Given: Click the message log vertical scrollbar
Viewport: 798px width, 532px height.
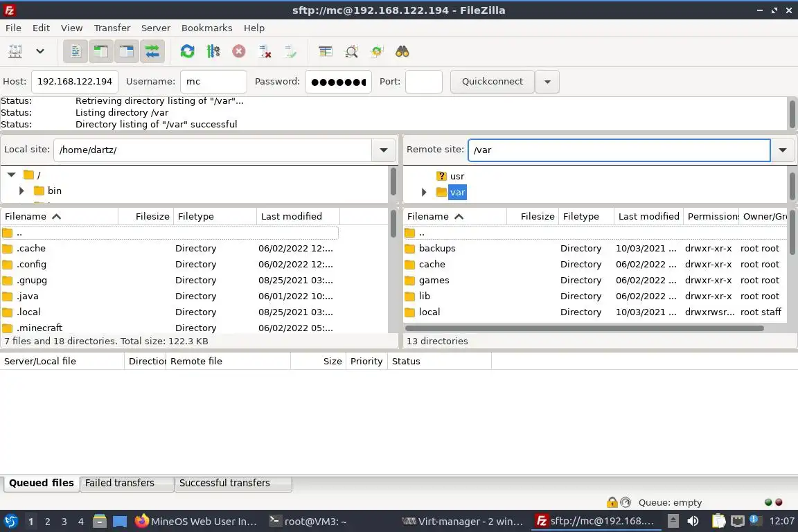Looking at the screenshot, I should [x=792, y=114].
